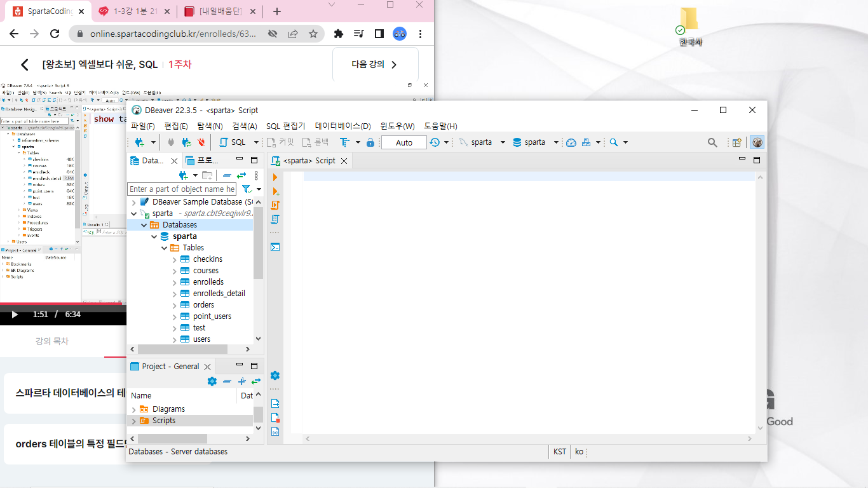Click the editor sidebar settings gear icon
Image resolution: width=868 pixels, height=488 pixels.
(275, 376)
